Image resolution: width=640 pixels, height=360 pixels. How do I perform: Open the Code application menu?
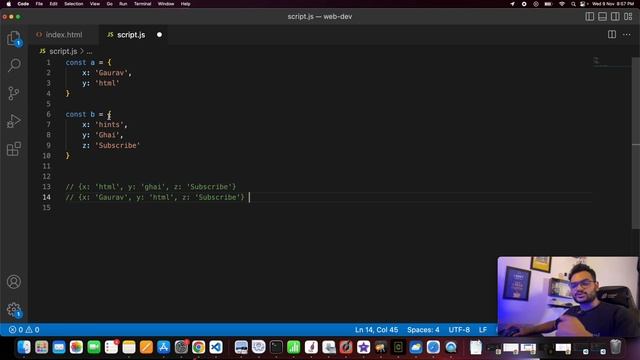(x=23, y=4)
